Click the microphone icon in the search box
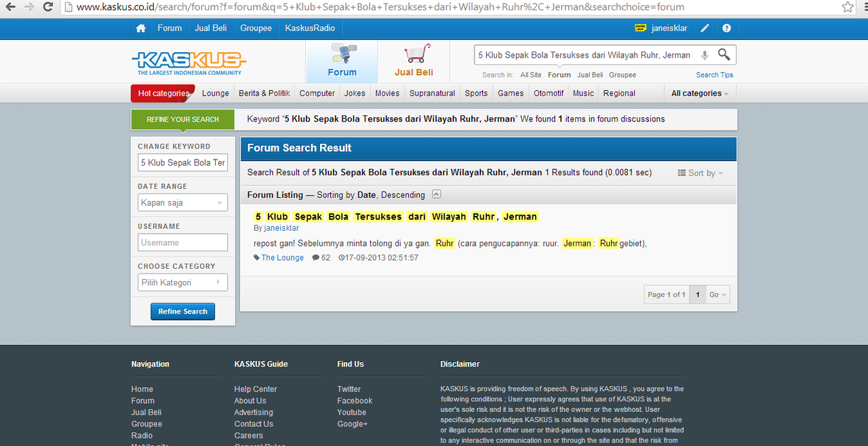868x446 pixels. point(705,55)
